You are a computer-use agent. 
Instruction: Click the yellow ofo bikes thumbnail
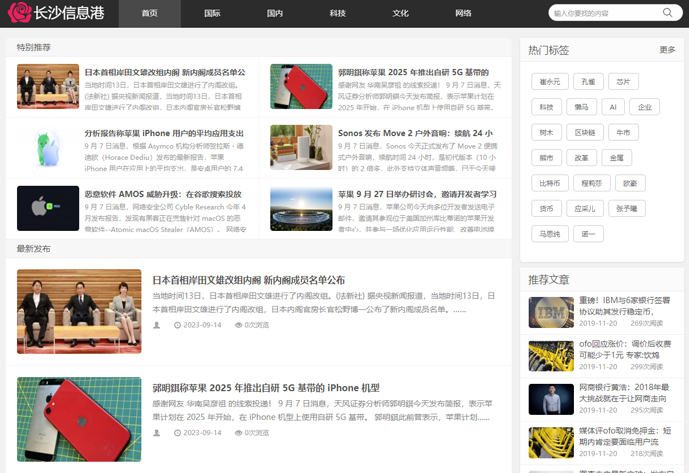[x=551, y=443]
